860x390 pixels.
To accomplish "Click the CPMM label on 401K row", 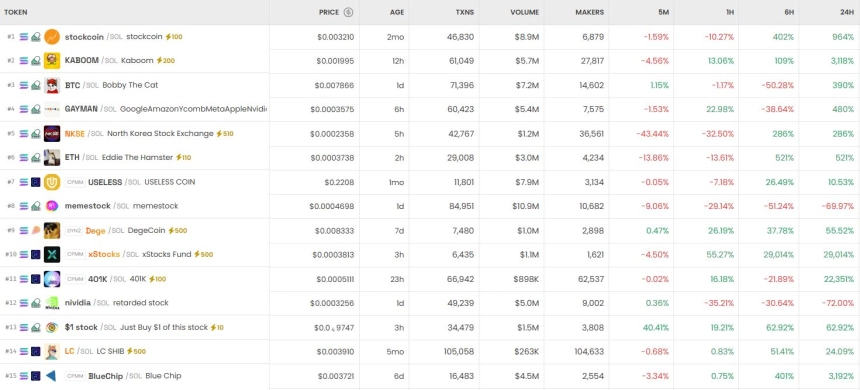I will 75,279.
